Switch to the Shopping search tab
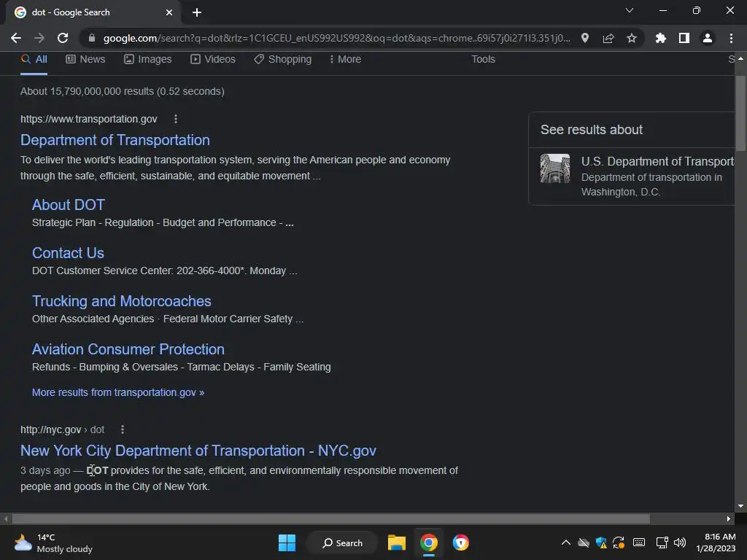 click(282, 60)
